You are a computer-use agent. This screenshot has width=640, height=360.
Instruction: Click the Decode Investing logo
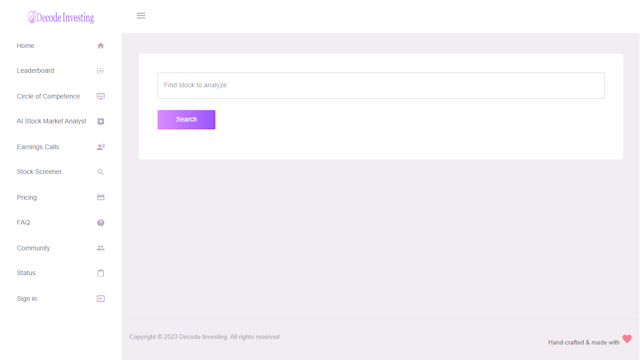[x=61, y=17]
